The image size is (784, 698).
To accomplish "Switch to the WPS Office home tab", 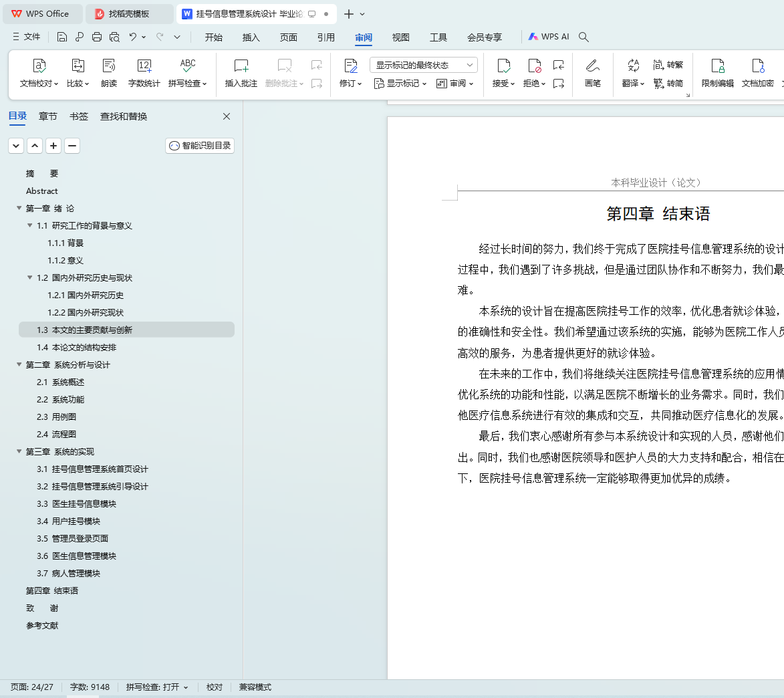I will [43, 14].
